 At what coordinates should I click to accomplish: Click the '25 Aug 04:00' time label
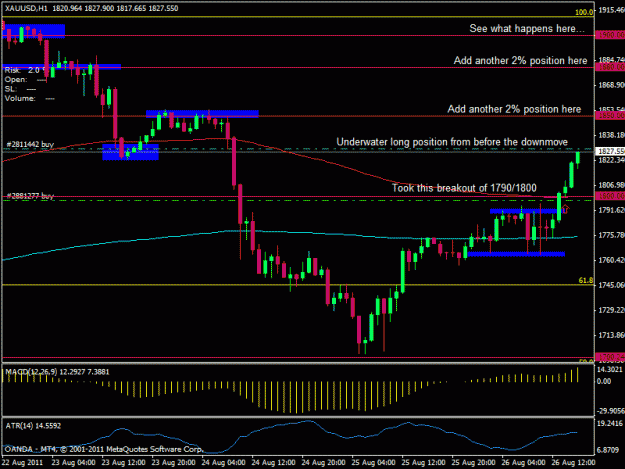(x=373, y=463)
